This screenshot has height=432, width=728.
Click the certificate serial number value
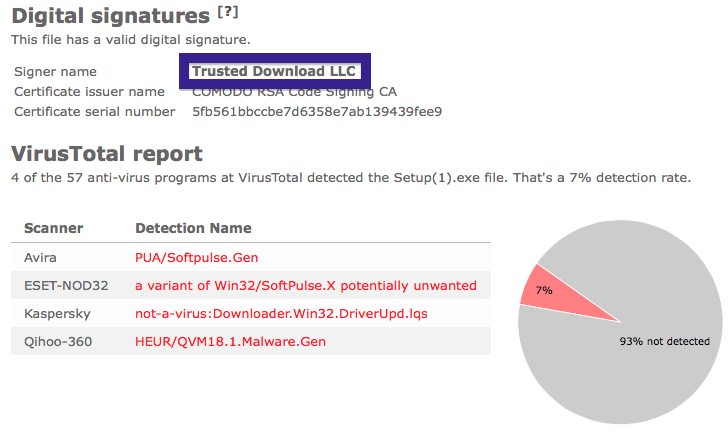(x=317, y=111)
